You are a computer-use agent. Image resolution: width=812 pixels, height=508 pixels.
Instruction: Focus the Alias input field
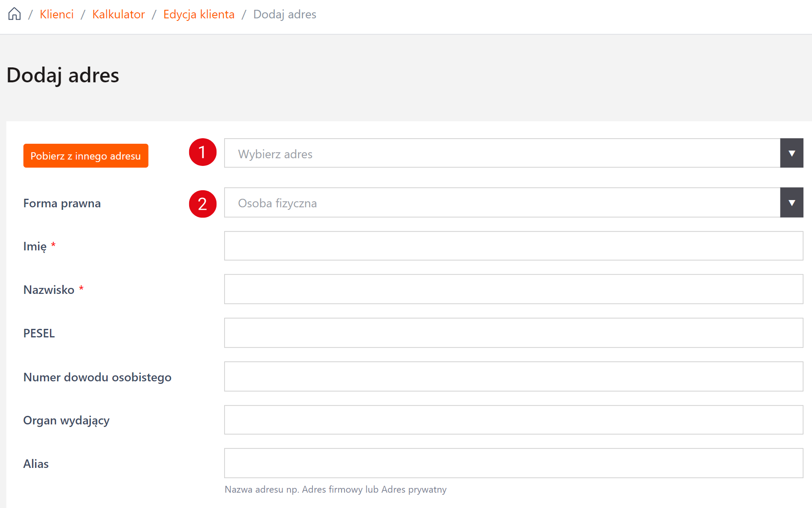click(513, 463)
